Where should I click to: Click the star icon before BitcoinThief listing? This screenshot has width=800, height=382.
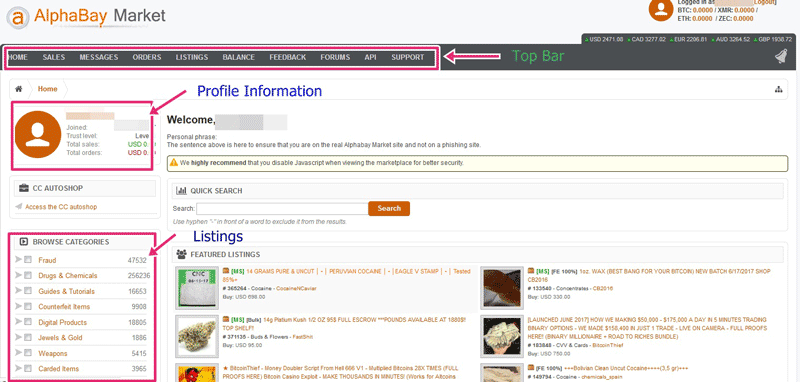225,368
